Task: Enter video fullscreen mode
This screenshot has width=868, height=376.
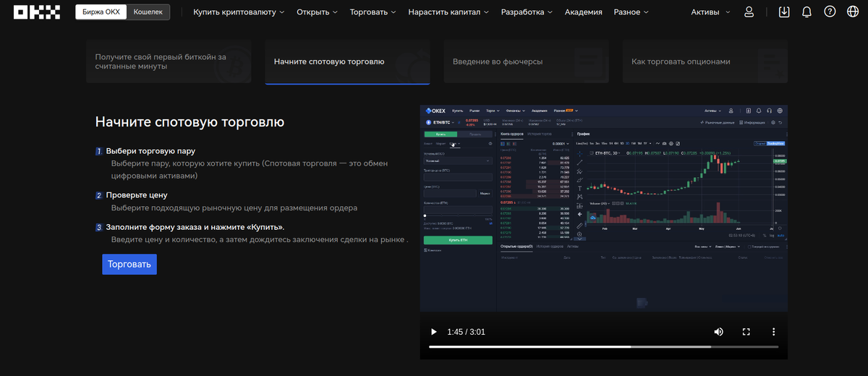Action: [x=746, y=332]
